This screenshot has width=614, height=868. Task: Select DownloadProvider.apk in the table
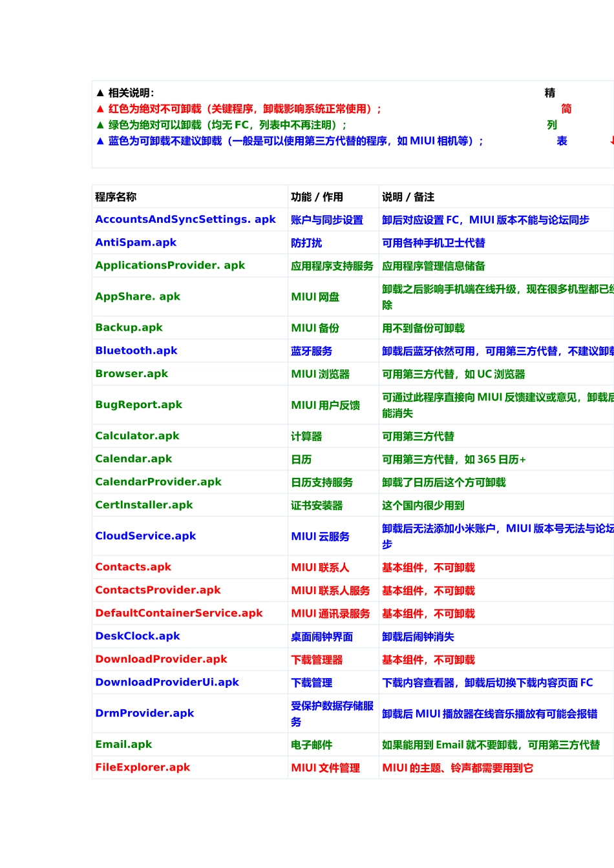click(x=161, y=659)
